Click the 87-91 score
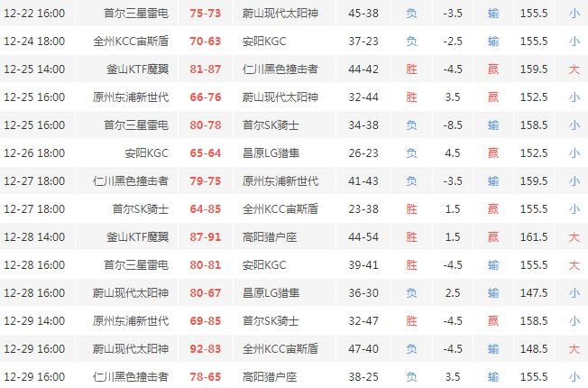The height and width of the screenshot is (388, 588). [205, 237]
